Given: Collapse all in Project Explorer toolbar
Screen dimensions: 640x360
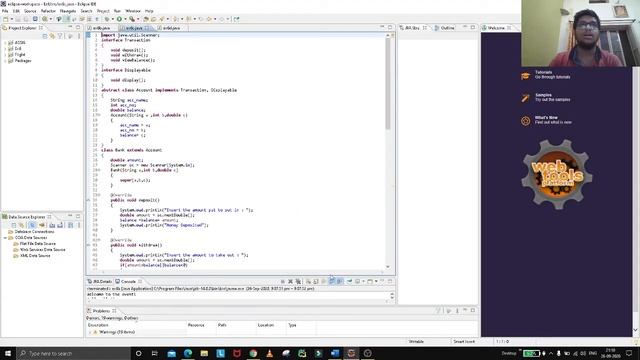Looking at the screenshot, I should [x=45, y=36].
